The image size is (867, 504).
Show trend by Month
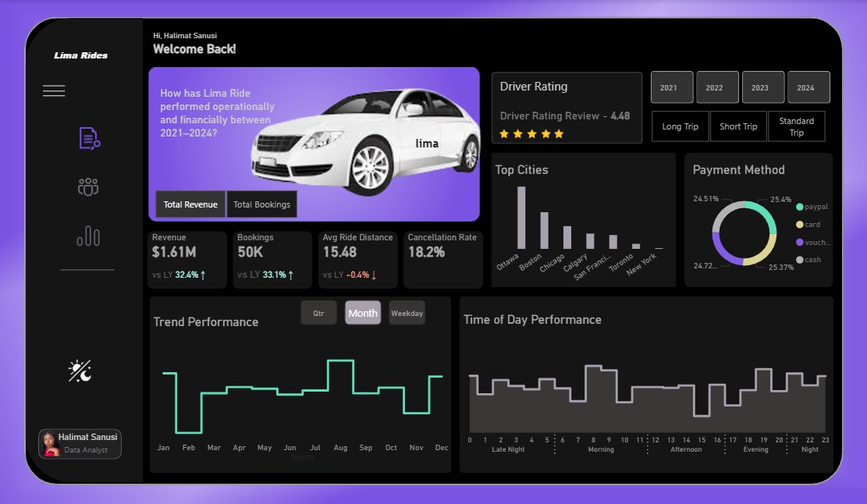363,314
